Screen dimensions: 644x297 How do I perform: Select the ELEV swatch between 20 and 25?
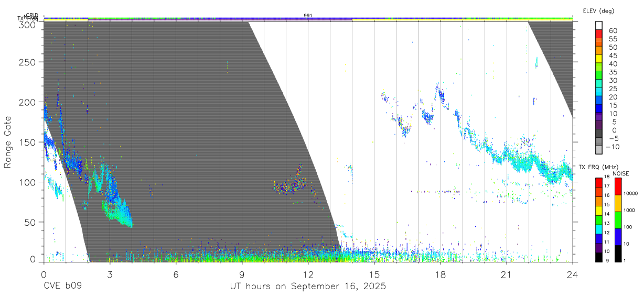point(599,92)
